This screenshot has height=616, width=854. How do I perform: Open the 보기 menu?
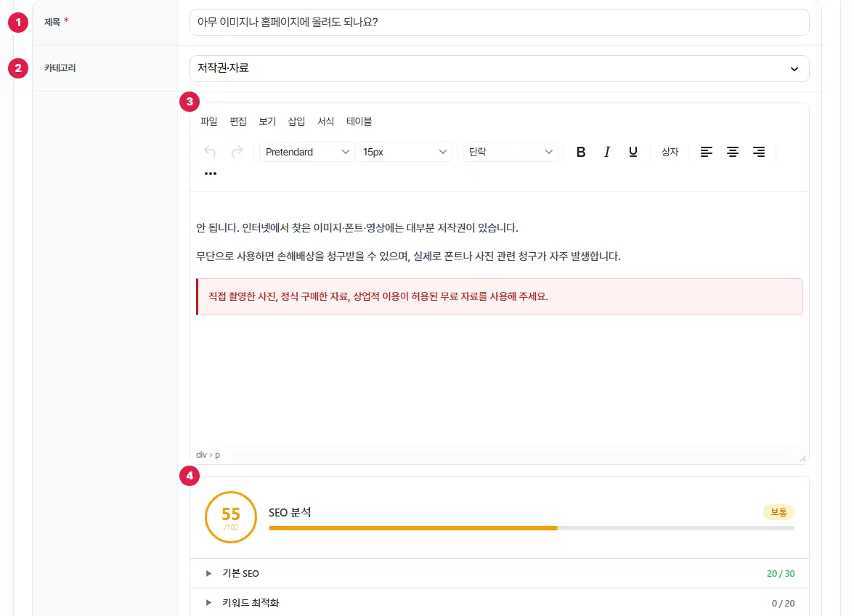pos(267,121)
